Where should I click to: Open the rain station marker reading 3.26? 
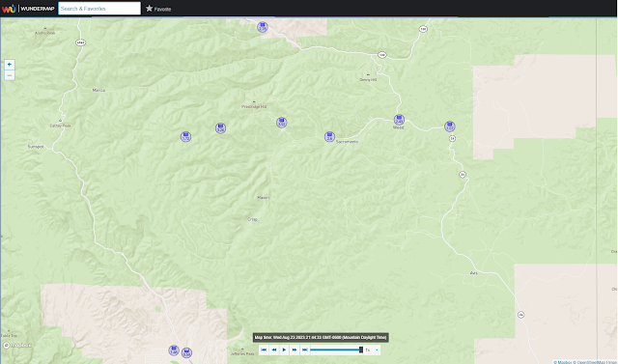(x=221, y=128)
